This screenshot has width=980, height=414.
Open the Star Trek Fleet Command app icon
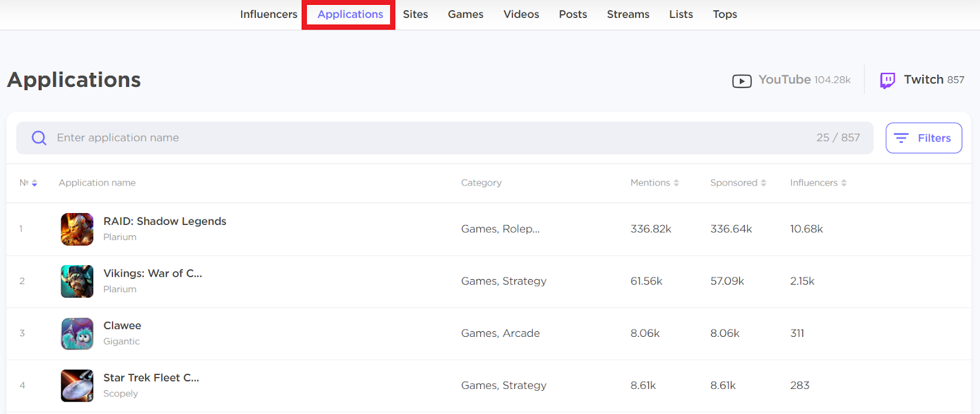click(x=77, y=385)
